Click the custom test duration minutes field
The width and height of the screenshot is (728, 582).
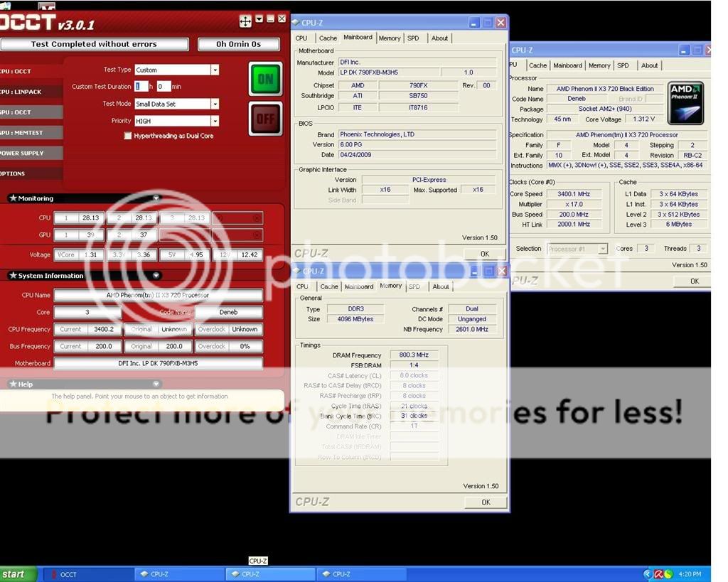(x=164, y=86)
